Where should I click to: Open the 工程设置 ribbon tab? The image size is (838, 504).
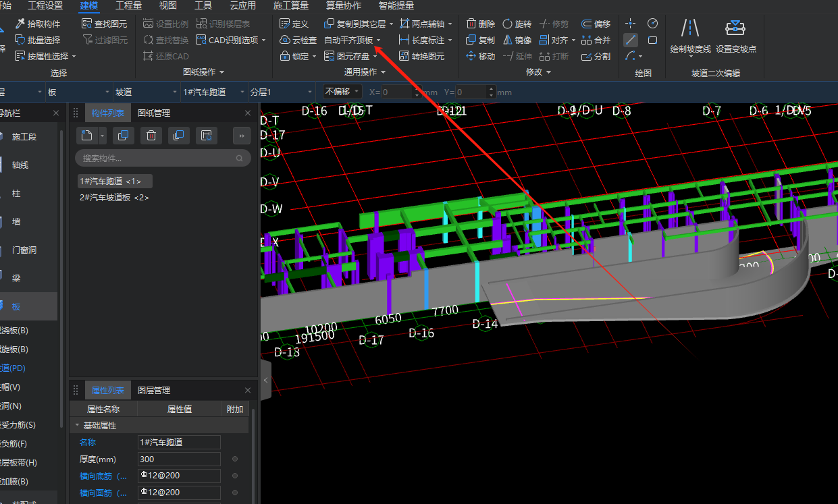[45, 5]
